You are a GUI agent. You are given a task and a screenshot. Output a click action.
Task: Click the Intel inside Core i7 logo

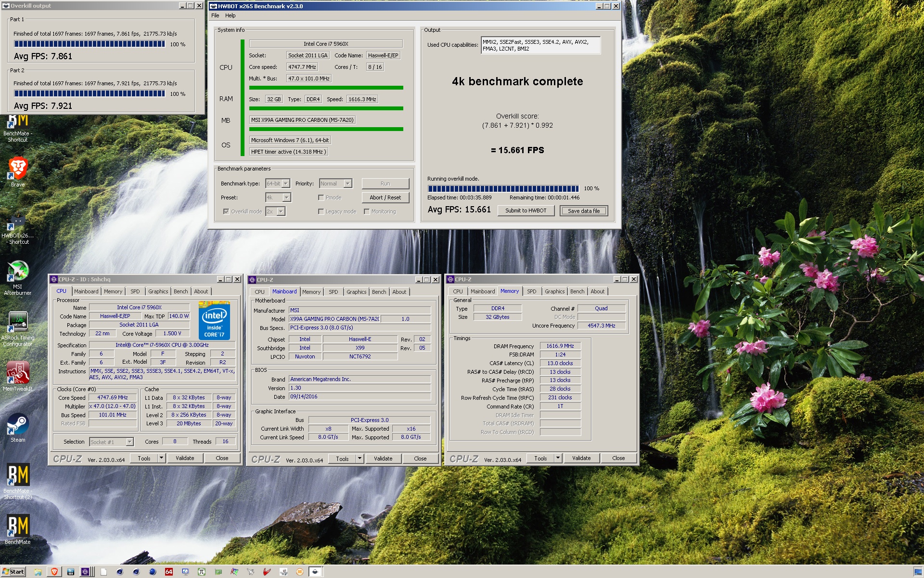[214, 320]
